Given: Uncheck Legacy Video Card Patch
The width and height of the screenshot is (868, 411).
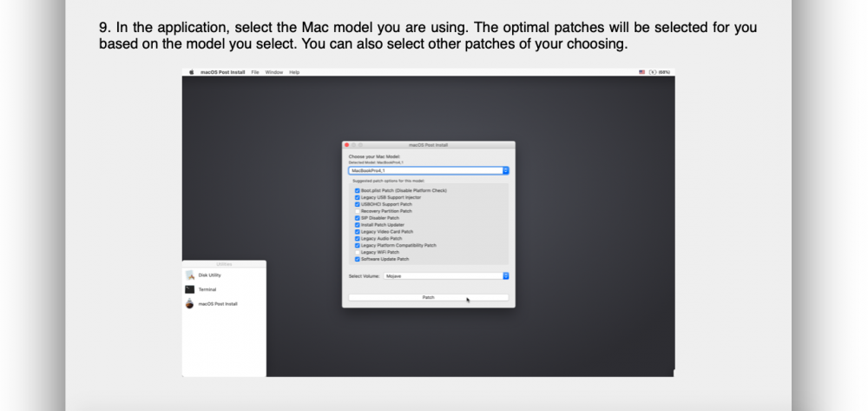Looking at the screenshot, I should (x=357, y=232).
